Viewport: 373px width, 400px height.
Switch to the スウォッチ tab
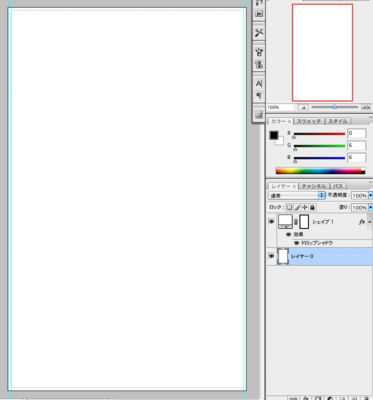309,121
